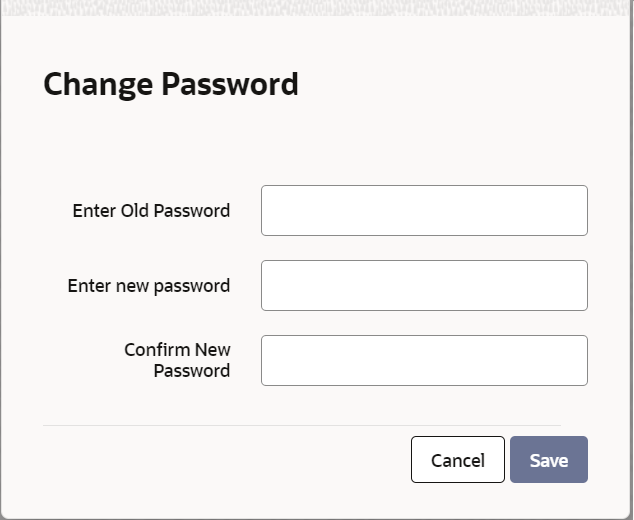Place cursor in the old password box
The width and height of the screenshot is (634, 520).
click(x=424, y=210)
